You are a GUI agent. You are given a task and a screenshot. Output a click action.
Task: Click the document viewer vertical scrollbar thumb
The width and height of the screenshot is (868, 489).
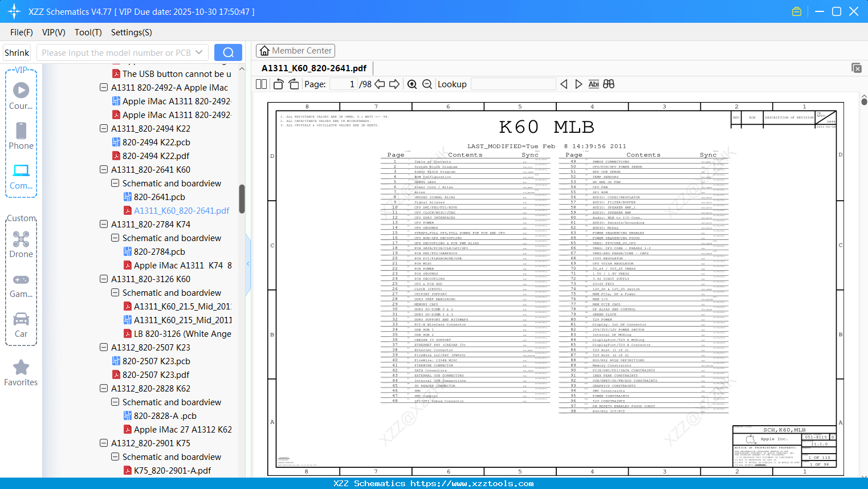point(864,102)
